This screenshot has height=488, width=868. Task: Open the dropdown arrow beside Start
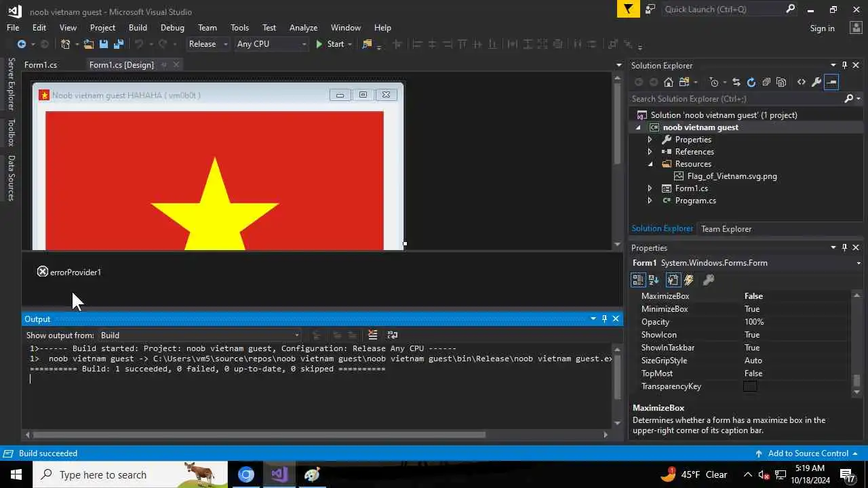350,44
